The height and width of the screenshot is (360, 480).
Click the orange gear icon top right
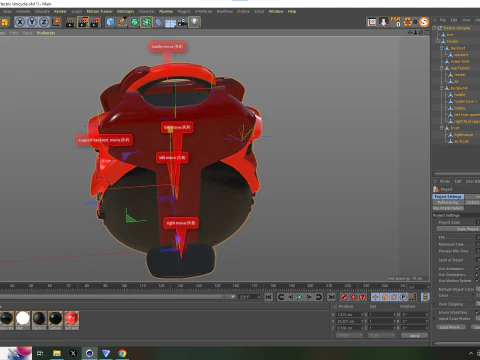point(408,22)
